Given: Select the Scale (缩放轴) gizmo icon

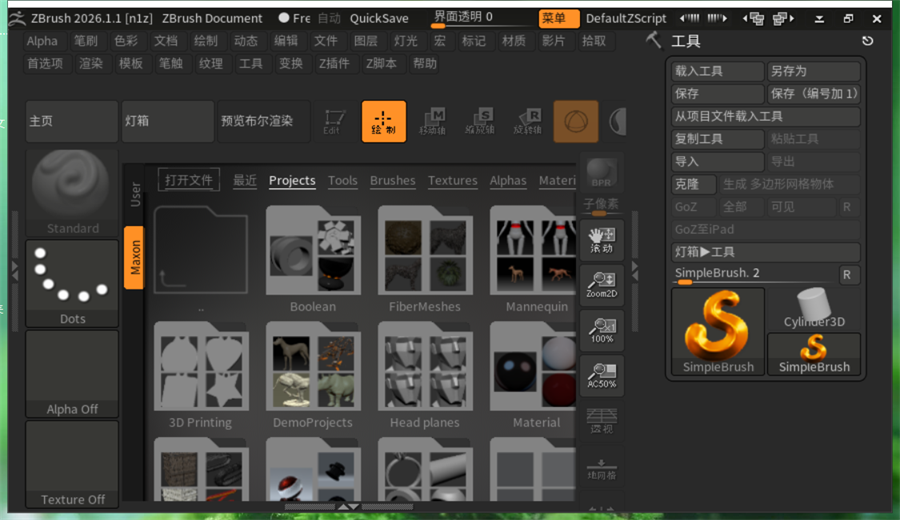Looking at the screenshot, I should 480,122.
